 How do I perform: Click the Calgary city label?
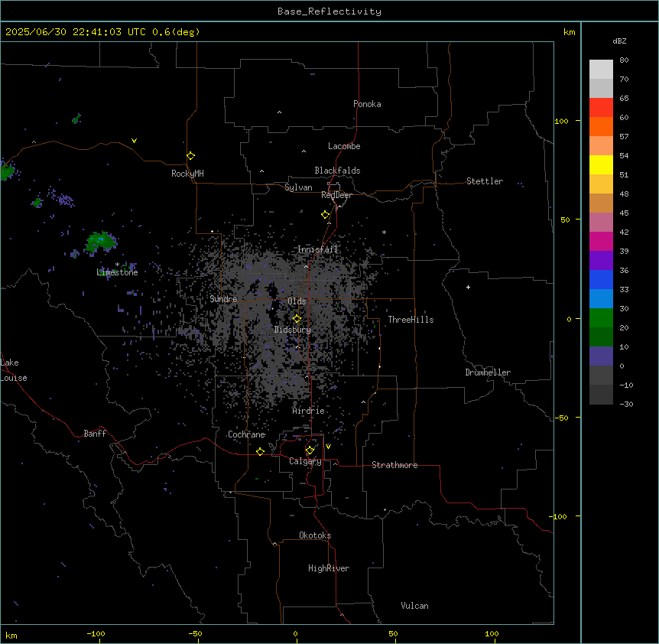(x=306, y=461)
